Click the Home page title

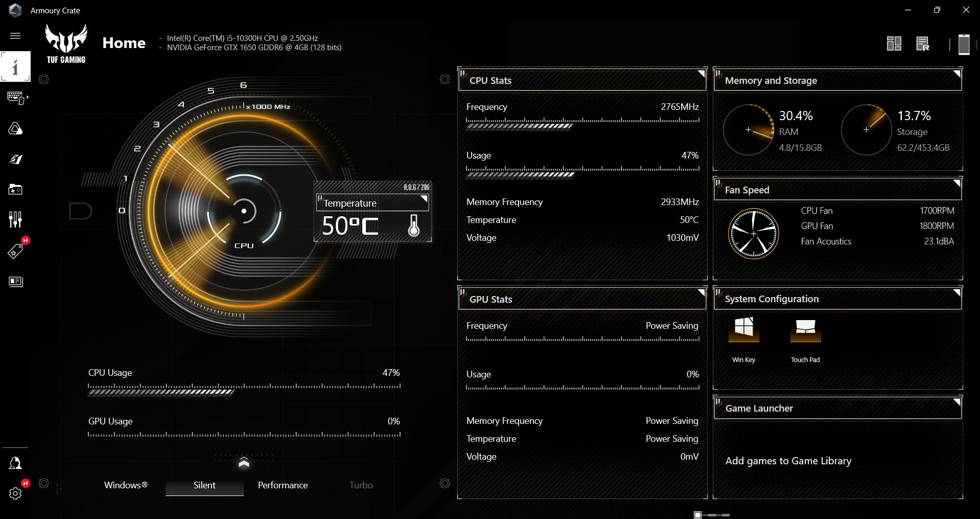124,43
